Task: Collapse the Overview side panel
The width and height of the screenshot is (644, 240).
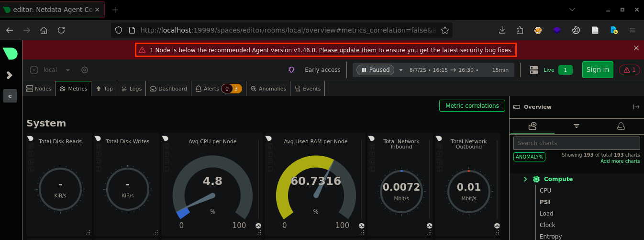Action: pos(636,107)
